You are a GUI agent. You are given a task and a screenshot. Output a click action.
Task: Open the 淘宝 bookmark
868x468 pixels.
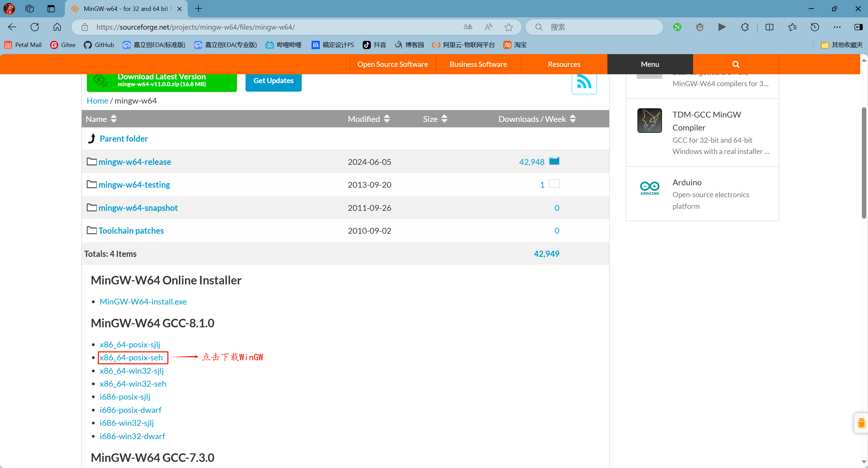tap(515, 45)
